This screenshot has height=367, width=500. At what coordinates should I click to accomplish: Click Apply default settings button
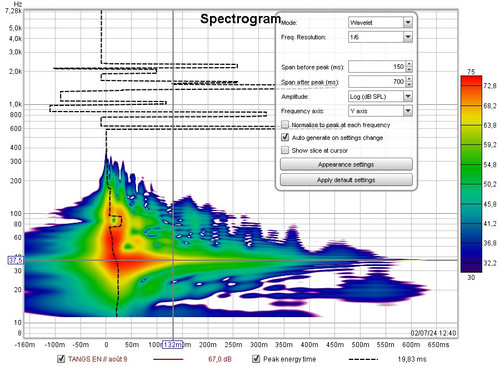pos(346,180)
